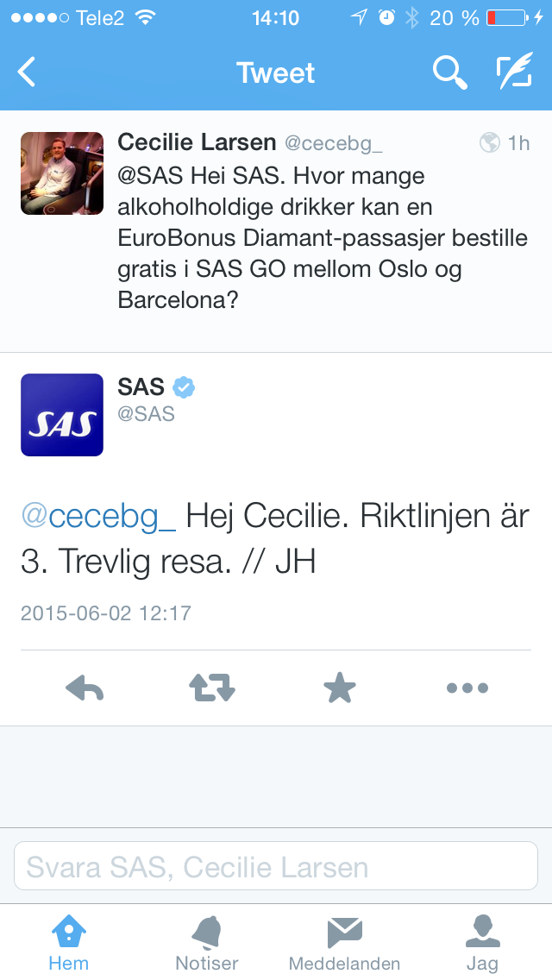The width and height of the screenshot is (552, 980).
Task: Open more options ellipsis menu
Action: click(x=467, y=688)
